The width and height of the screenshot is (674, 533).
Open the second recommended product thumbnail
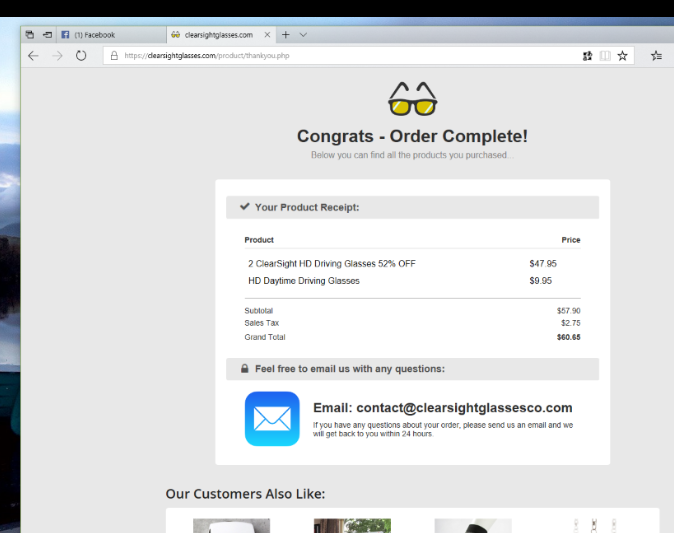pyautogui.click(x=352, y=525)
